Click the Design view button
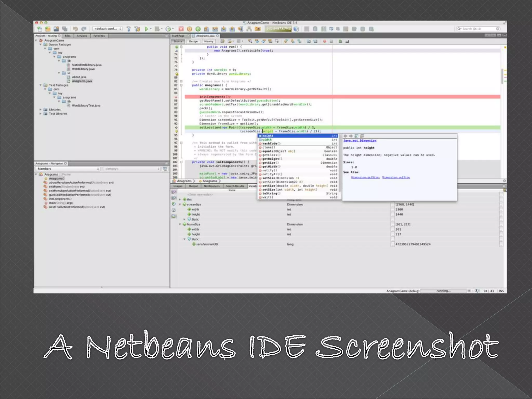 pos(193,41)
